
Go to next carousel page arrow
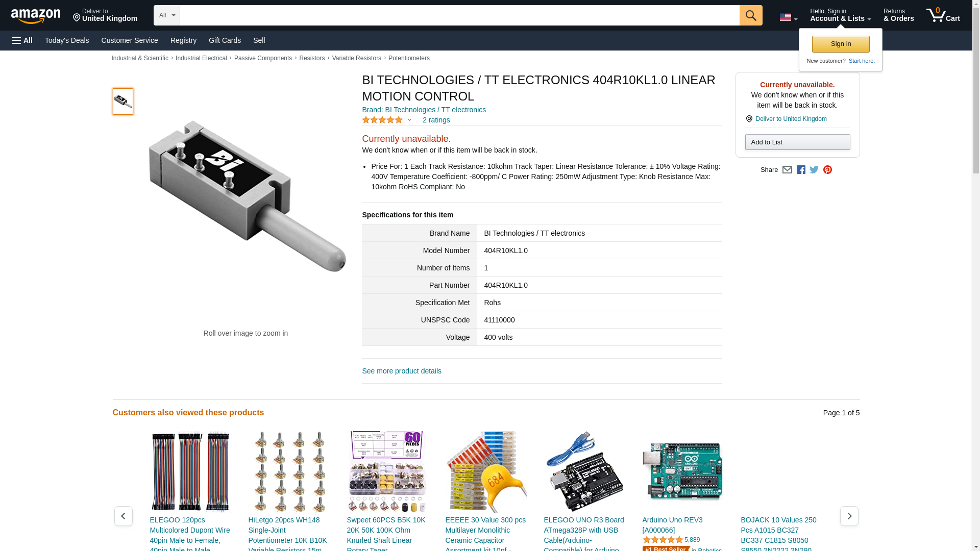849,516
